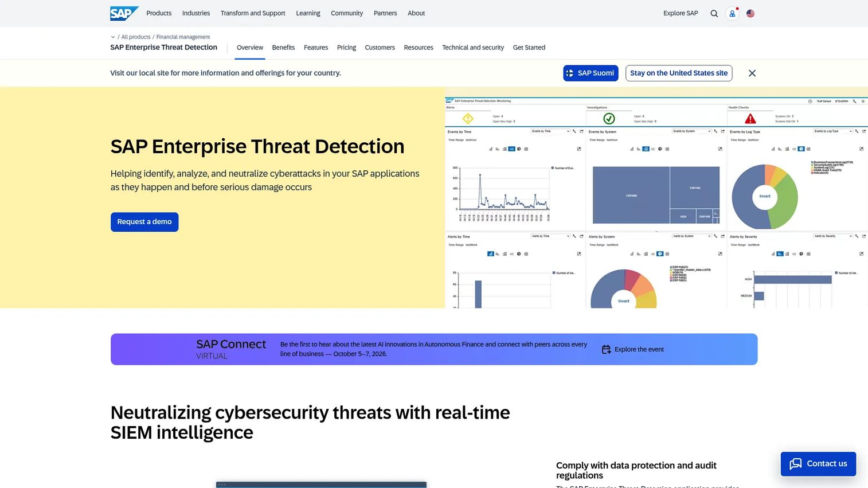Click the dashboard screenshot image
868x488 pixels.
click(x=656, y=202)
